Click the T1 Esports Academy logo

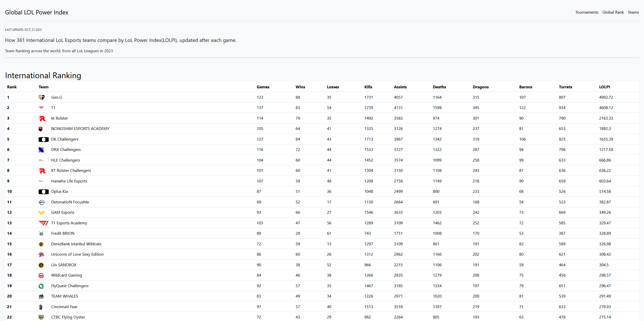pos(43,223)
